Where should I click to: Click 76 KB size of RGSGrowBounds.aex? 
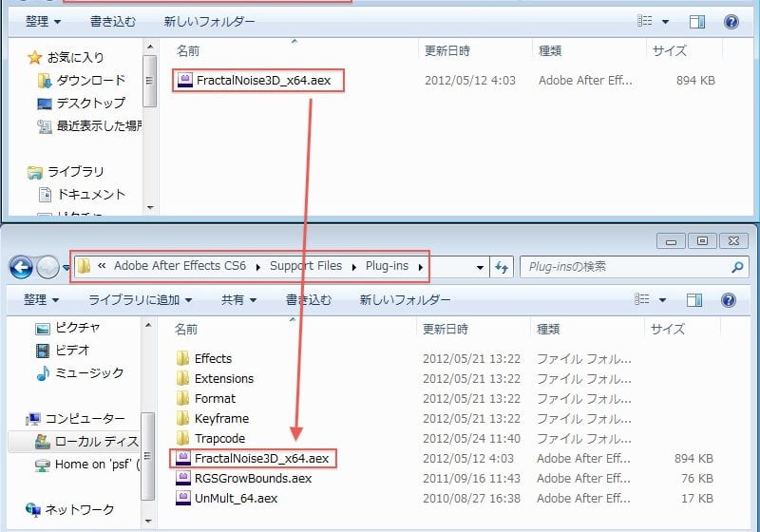coord(697,478)
